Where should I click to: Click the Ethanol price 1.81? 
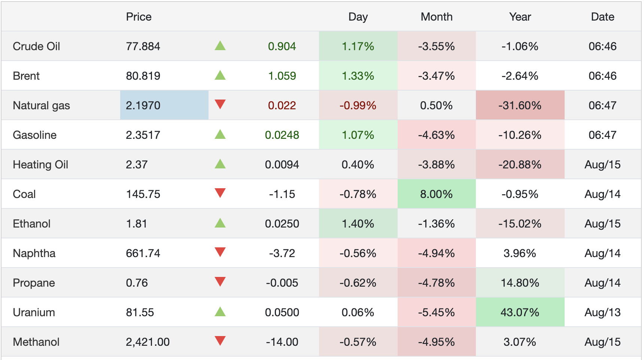[136, 224]
